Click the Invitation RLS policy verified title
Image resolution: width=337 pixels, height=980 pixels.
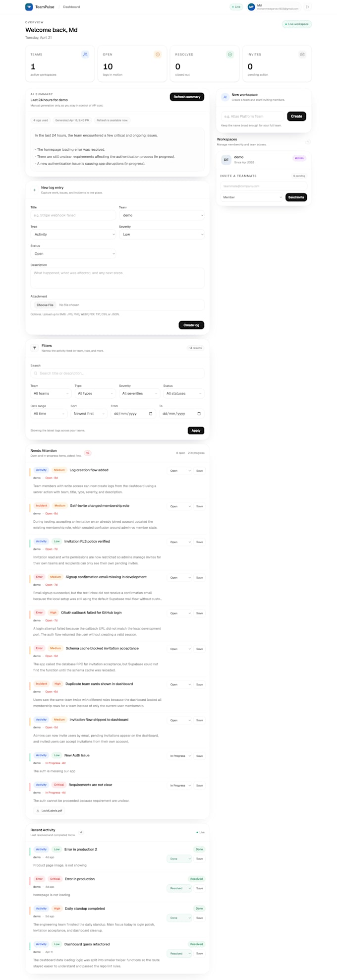point(87,542)
